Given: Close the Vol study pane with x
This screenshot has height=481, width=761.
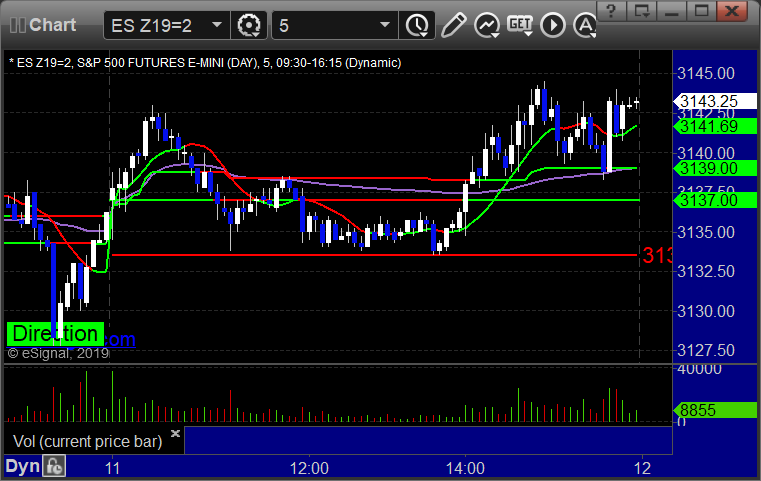Looking at the screenshot, I should (x=175, y=433).
